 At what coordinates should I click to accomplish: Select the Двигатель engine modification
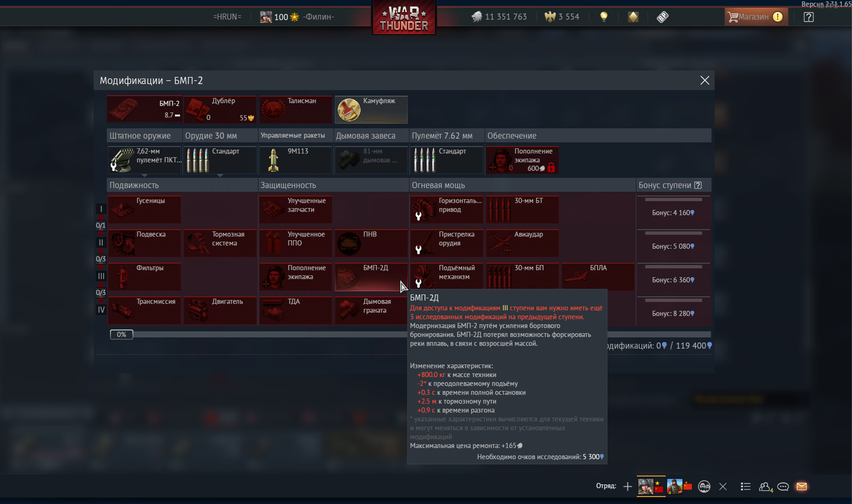220,310
